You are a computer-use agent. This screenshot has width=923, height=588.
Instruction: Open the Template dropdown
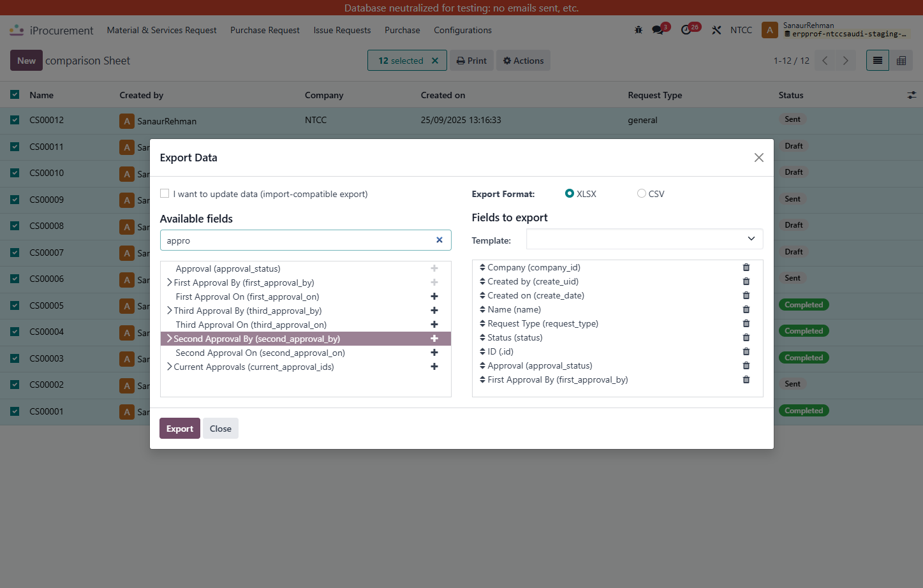coord(644,239)
